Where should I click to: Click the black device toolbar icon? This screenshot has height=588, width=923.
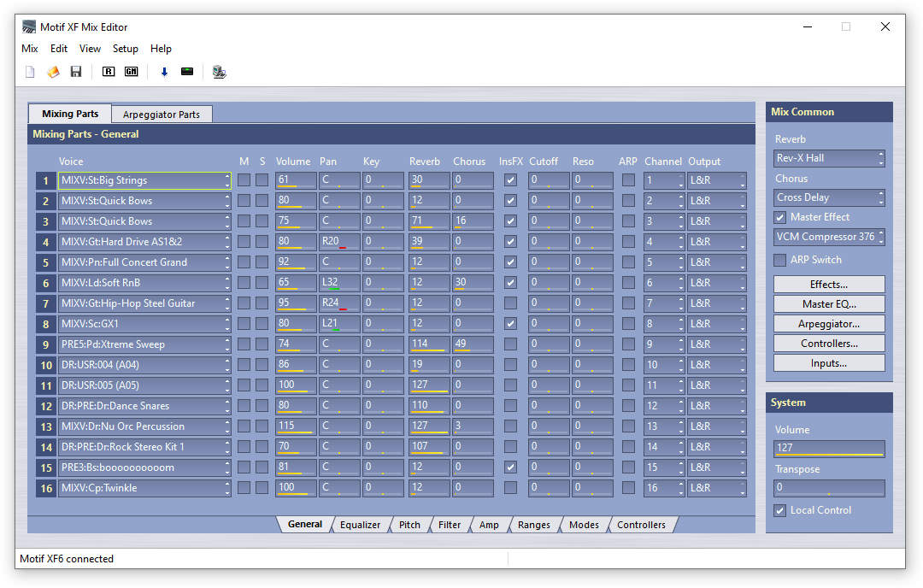187,72
